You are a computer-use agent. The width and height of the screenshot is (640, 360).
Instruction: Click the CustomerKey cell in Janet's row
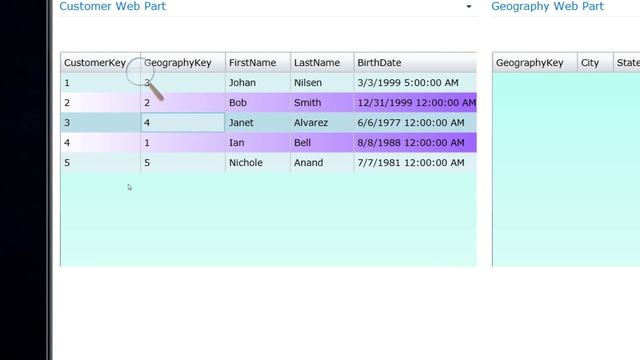tap(100, 122)
